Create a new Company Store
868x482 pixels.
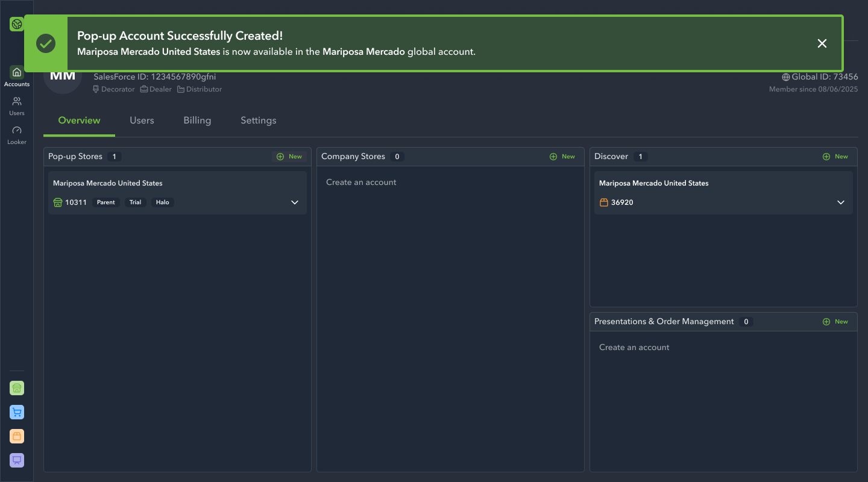(562, 157)
